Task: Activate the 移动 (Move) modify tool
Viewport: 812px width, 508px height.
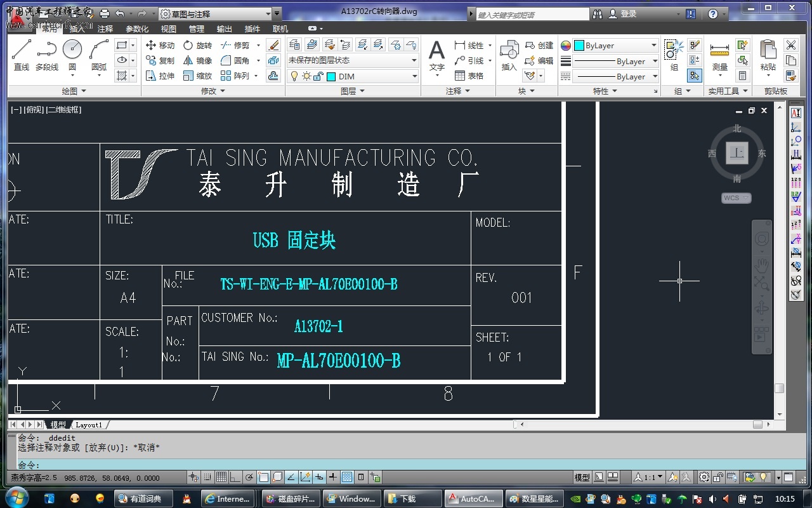Action: click(160, 45)
